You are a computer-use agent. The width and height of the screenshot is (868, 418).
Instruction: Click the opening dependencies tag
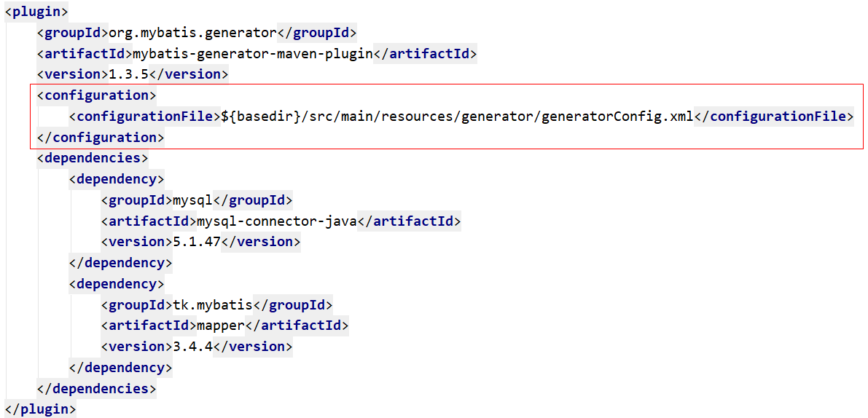[x=93, y=159]
